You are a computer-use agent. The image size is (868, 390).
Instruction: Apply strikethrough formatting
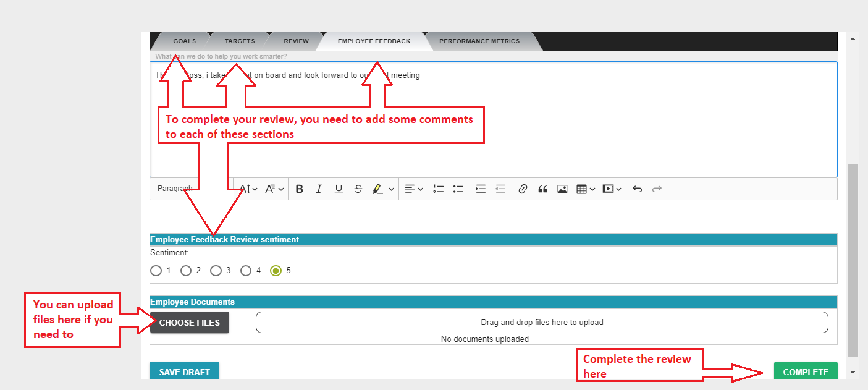click(358, 189)
